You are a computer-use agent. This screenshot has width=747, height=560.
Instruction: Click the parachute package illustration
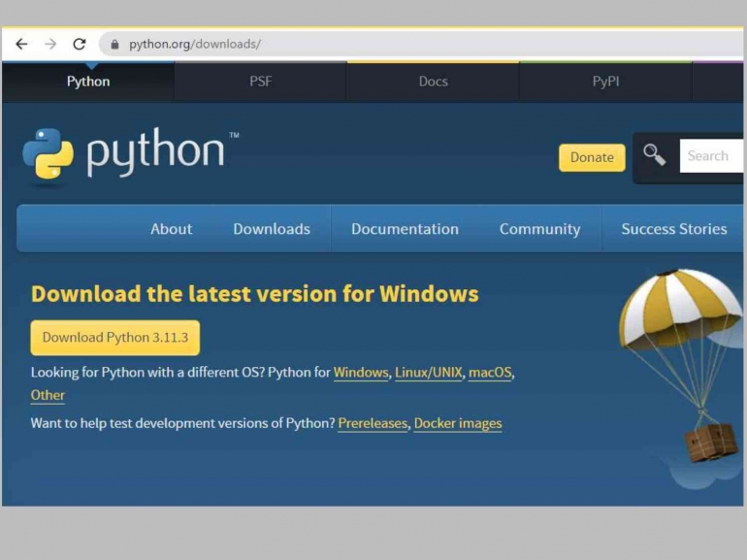coord(681,366)
